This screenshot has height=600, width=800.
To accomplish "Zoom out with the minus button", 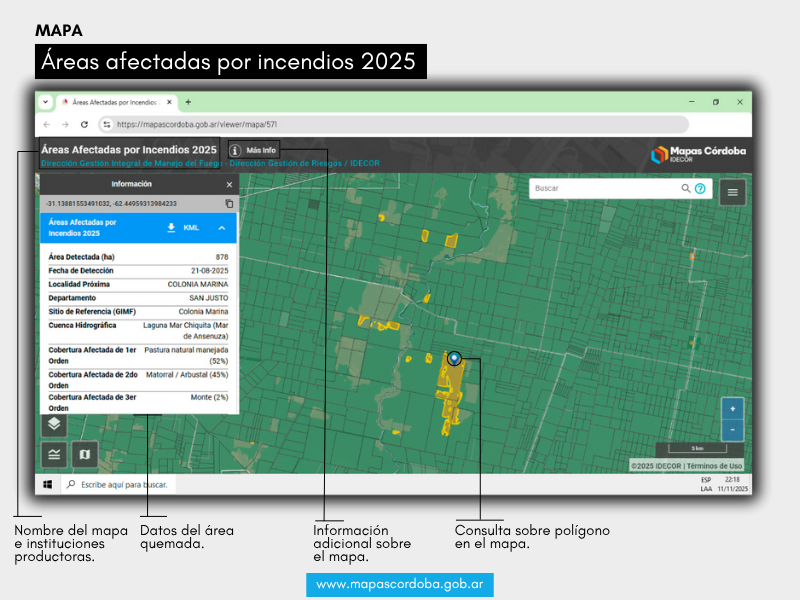I will click(733, 429).
